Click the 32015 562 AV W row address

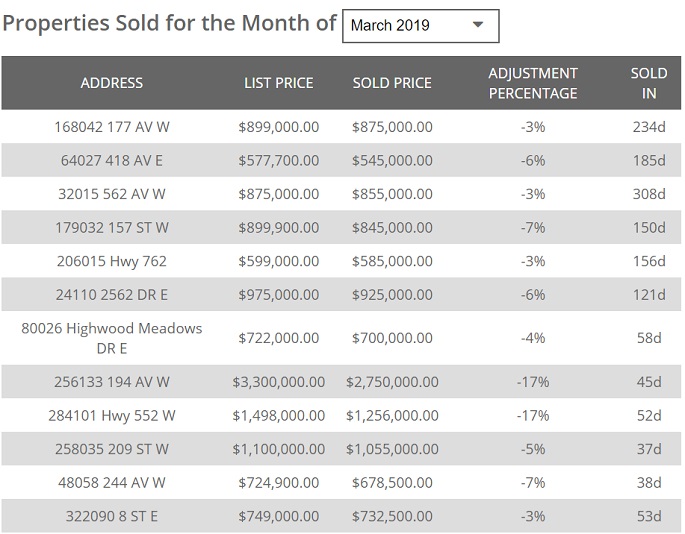click(x=112, y=194)
